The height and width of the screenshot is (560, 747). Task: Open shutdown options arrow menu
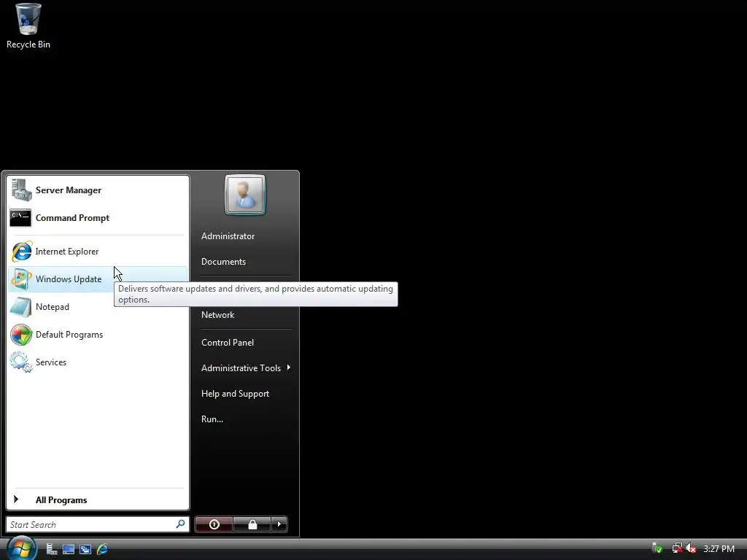(279, 524)
